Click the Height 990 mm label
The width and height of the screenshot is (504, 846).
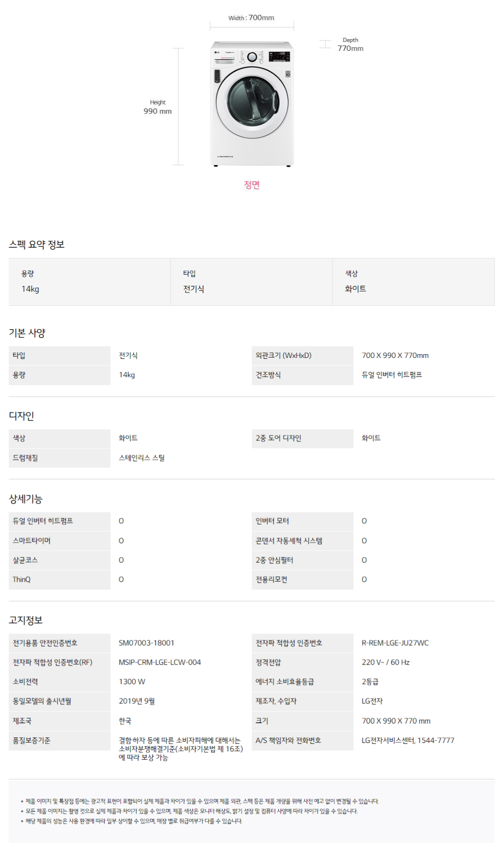157,107
